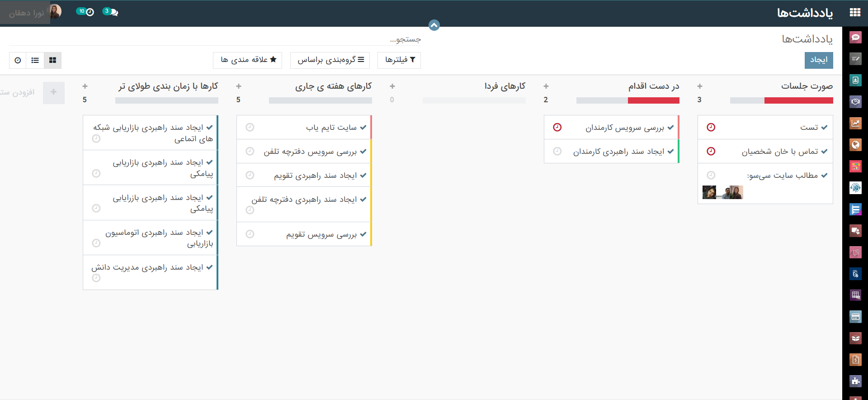Screen dimensions: 868x400
Task: Switch to activity view clock icon
Action: click(x=18, y=60)
